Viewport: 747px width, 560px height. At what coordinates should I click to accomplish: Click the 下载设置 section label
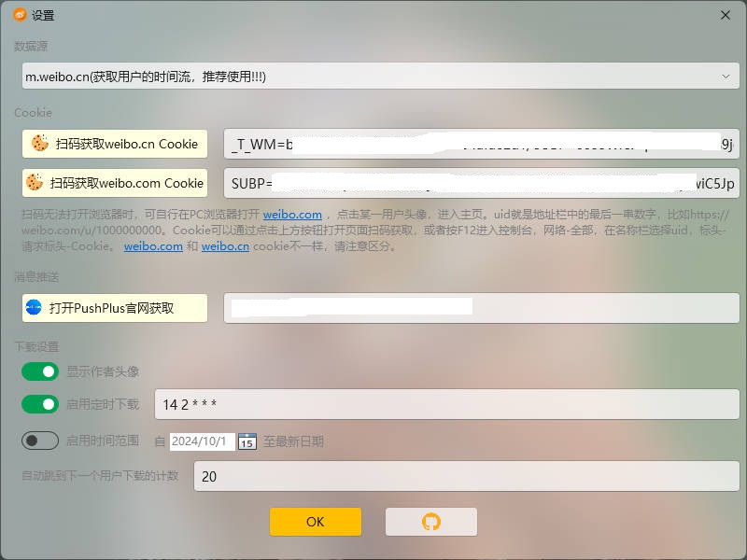point(36,346)
